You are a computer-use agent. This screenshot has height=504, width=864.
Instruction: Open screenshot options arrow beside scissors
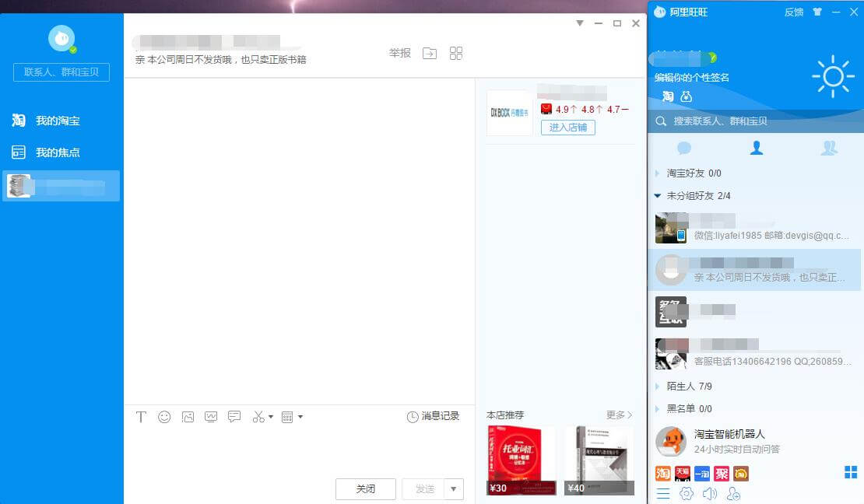pos(271,417)
